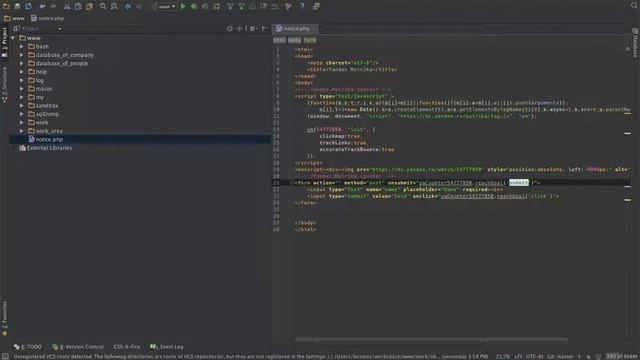Viewport: 640px width, 360px height.
Task: Click the UTF-8 encoding status bar entry
Action: pyautogui.click(x=535, y=356)
